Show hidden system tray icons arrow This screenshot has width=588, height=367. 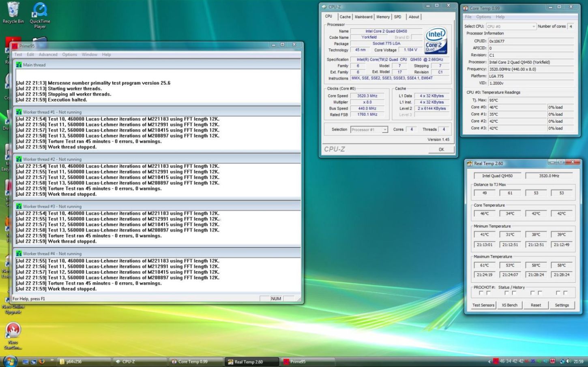tap(489, 361)
